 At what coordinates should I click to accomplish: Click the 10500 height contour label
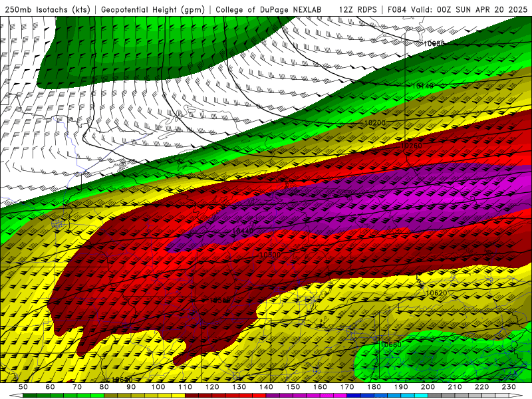coord(270,255)
